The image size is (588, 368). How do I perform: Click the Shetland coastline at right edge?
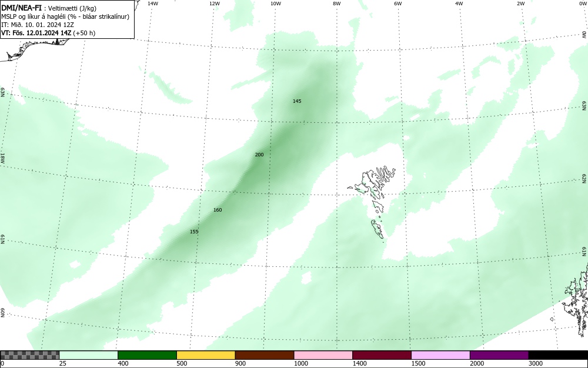tap(576, 300)
